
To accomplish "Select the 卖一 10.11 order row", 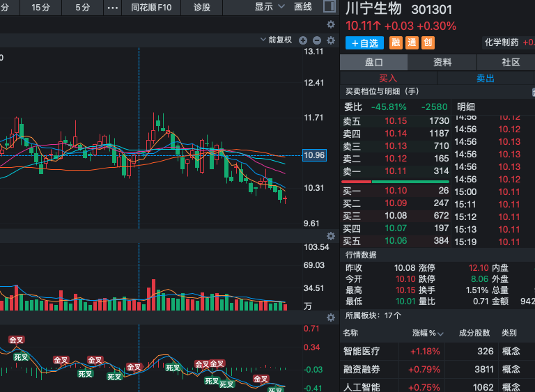I will tap(396, 171).
